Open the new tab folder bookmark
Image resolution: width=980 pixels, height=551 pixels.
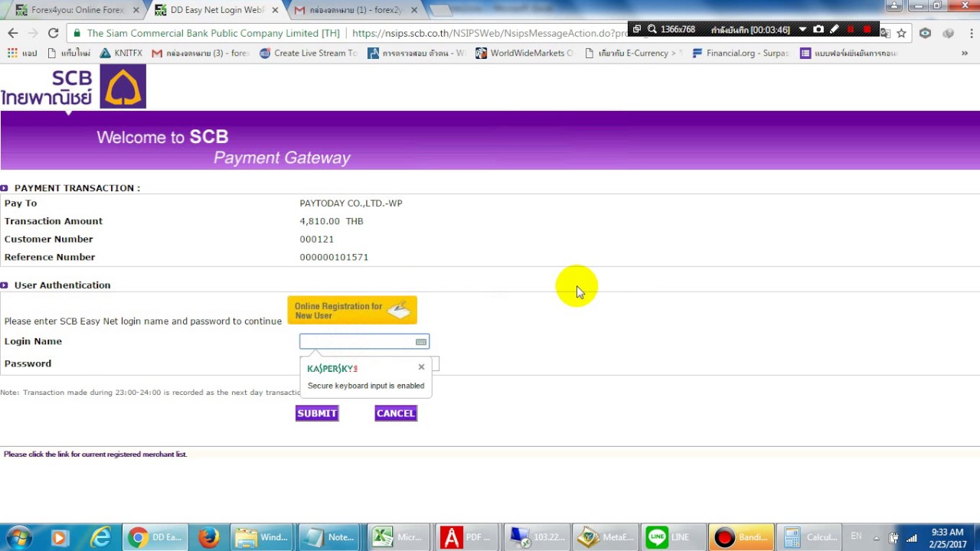point(68,54)
